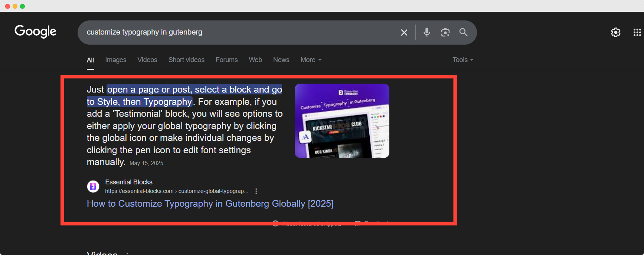The height and width of the screenshot is (255, 644).
Task: Click the macOS green fullscreen button
Action: point(22,6)
